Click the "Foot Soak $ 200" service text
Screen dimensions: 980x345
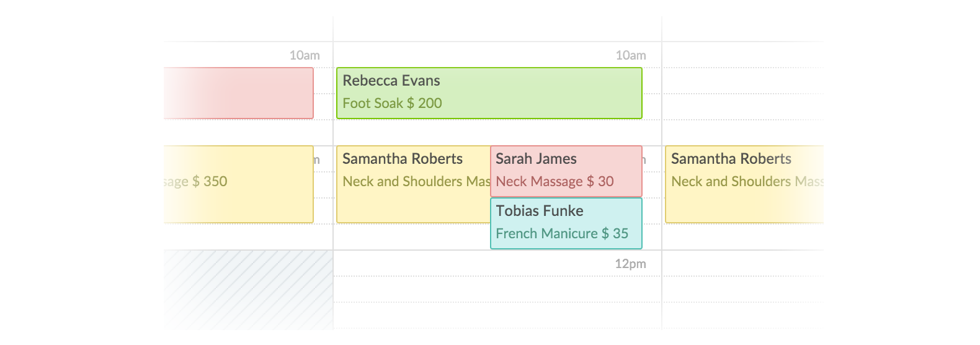coord(392,103)
